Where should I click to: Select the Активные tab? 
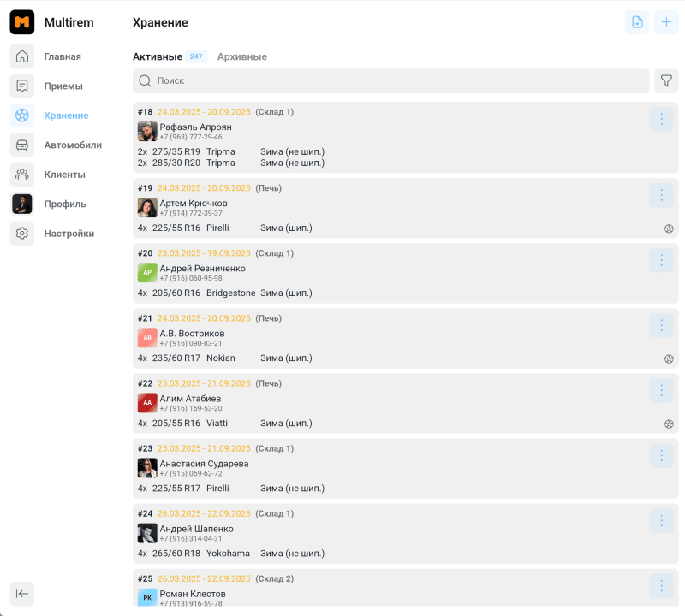(x=158, y=56)
